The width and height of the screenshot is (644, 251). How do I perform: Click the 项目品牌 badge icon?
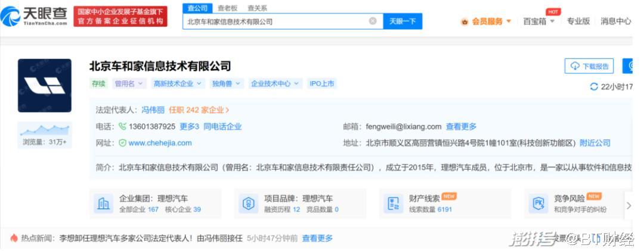248,203
